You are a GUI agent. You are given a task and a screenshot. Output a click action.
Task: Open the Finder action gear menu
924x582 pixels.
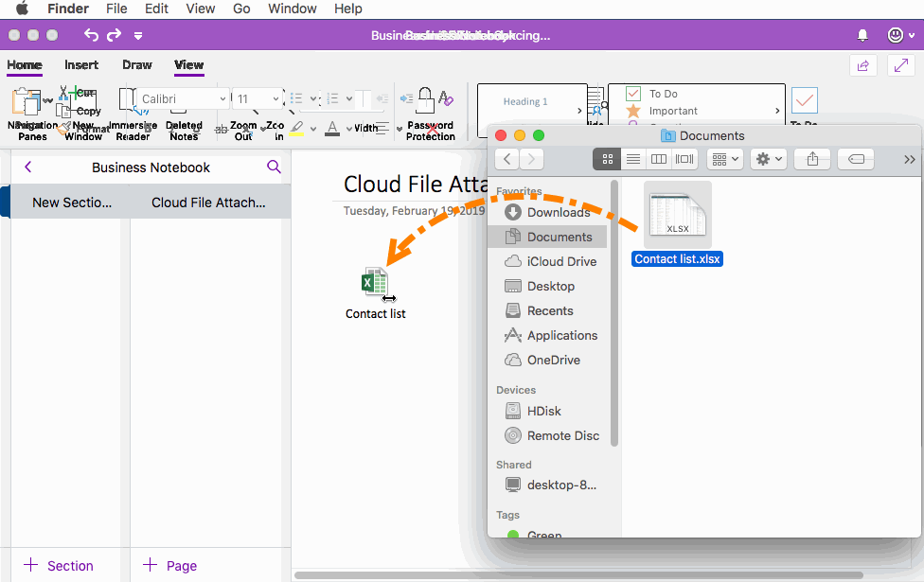[x=769, y=159]
